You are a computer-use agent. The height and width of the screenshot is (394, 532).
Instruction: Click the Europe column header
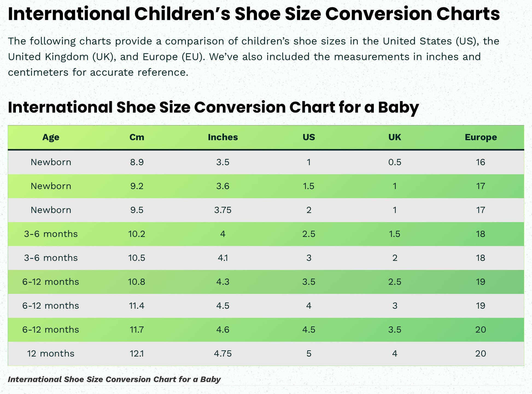(x=481, y=137)
